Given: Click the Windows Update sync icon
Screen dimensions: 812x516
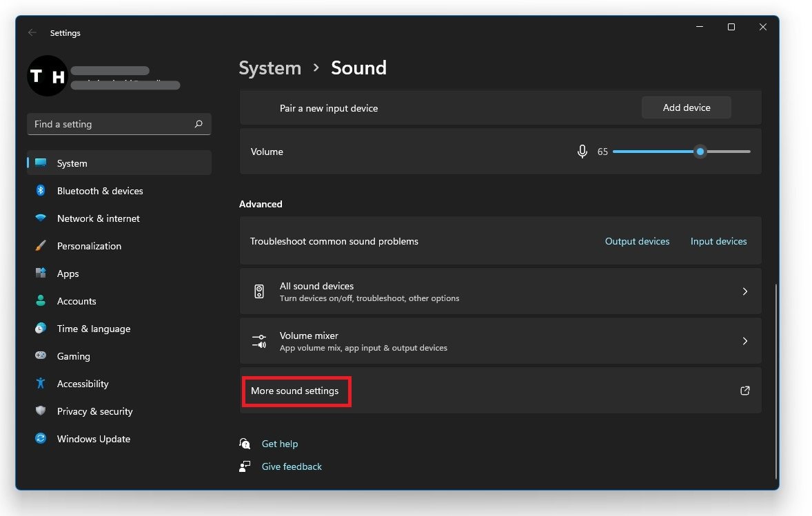Looking at the screenshot, I should coord(41,439).
